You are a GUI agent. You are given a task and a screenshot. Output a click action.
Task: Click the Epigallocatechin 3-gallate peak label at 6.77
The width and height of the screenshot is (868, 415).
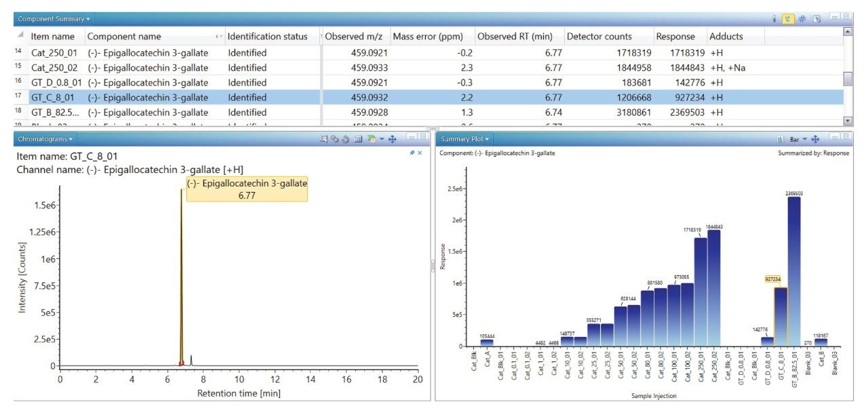pos(247,189)
